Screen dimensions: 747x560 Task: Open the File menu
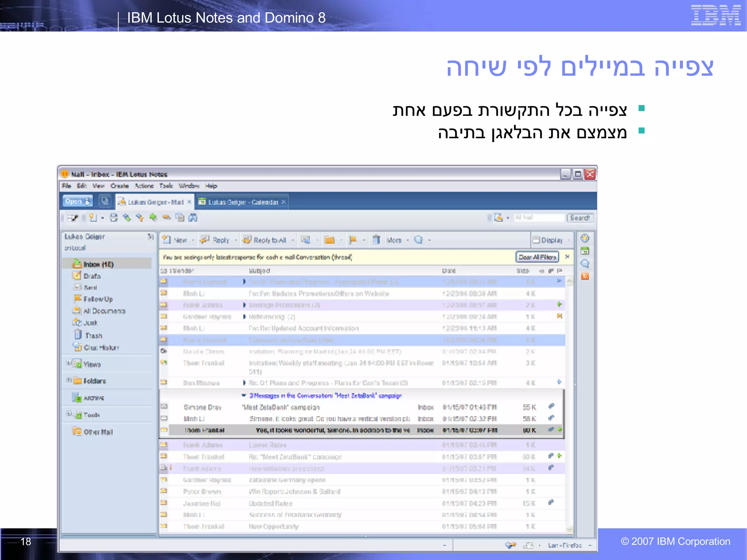point(66,186)
